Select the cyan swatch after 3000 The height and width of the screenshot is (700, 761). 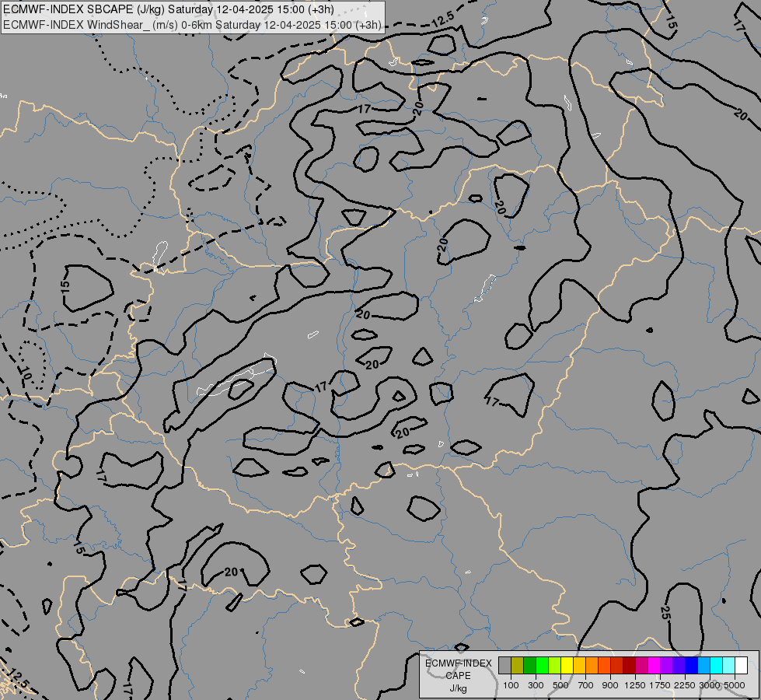coord(717,665)
